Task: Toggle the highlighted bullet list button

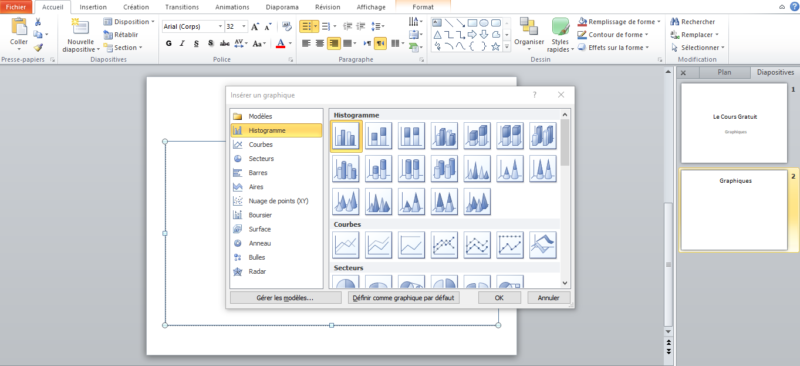Action: pyautogui.click(x=306, y=26)
